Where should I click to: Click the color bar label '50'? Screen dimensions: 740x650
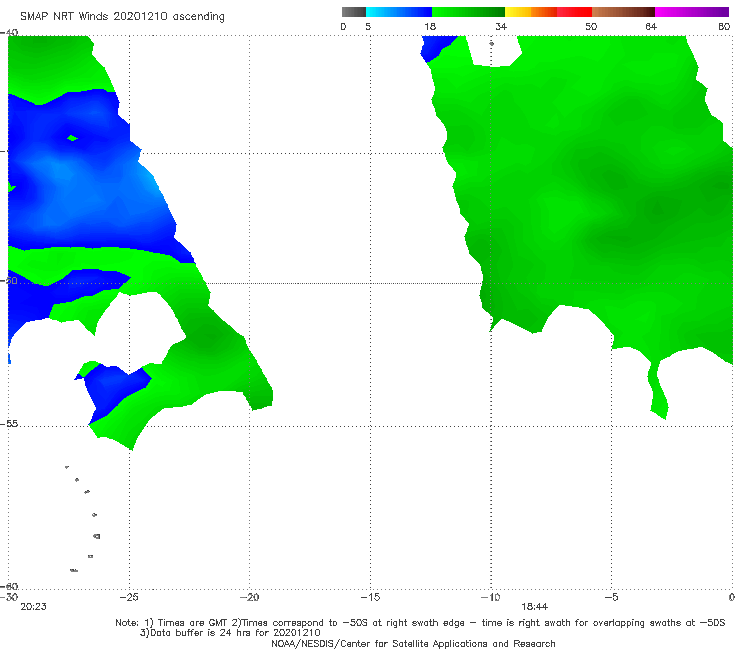click(x=591, y=26)
